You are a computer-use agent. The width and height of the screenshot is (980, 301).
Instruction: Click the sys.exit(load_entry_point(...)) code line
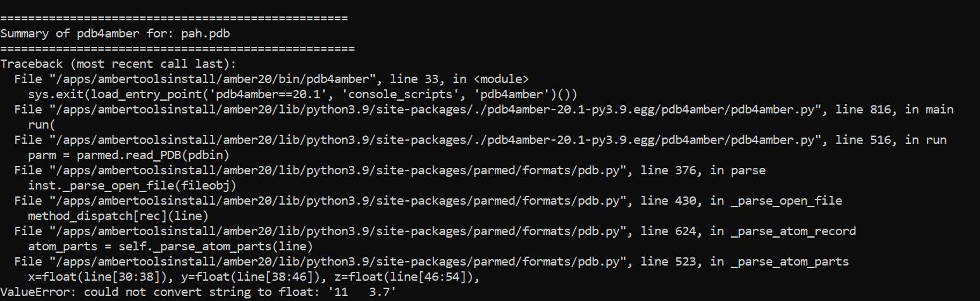pyautogui.click(x=302, y=94)
